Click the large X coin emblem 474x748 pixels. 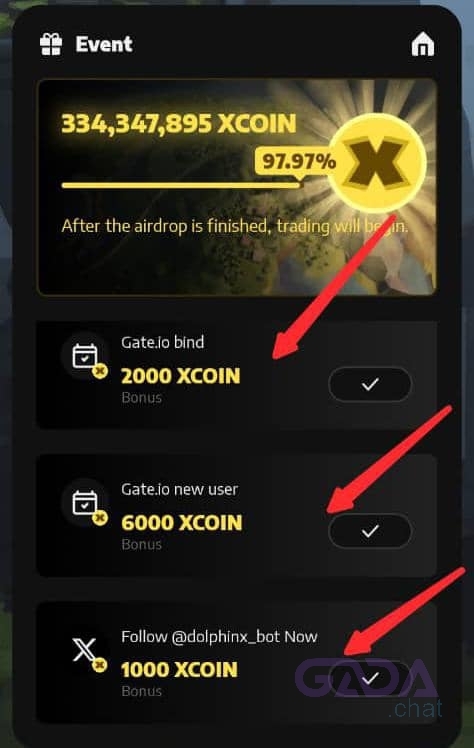tap(377, 163)
